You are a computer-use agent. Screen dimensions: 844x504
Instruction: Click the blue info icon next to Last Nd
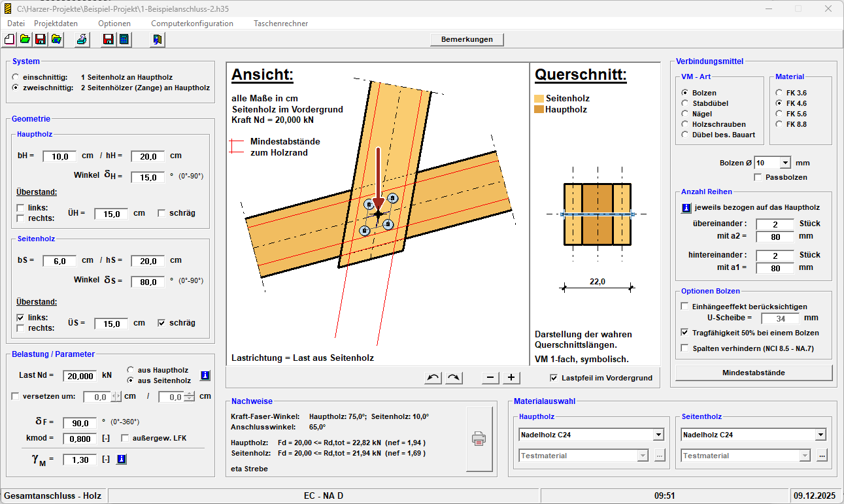point(205,375)
